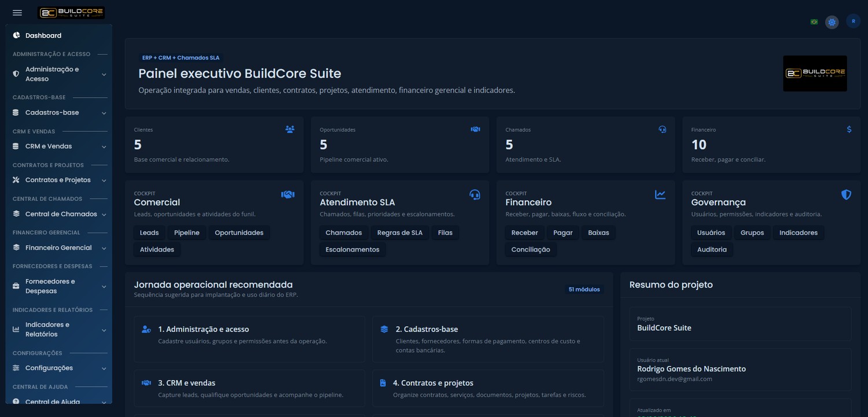Click the Dashboard pie chart icon
868x417 pixels.
[16, 35]
